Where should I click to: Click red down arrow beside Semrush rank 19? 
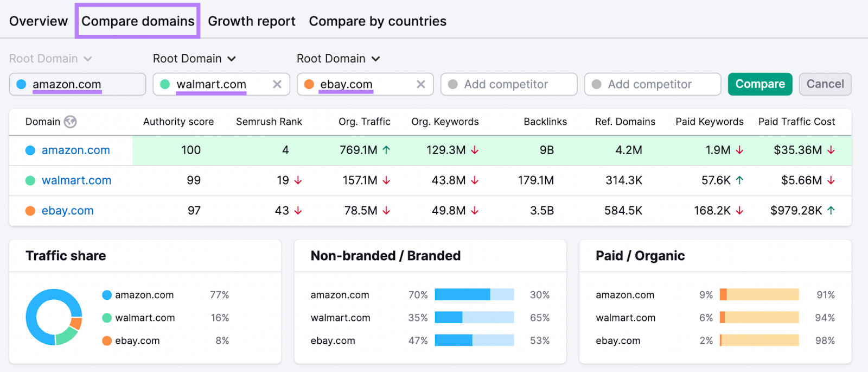[298, 180]
